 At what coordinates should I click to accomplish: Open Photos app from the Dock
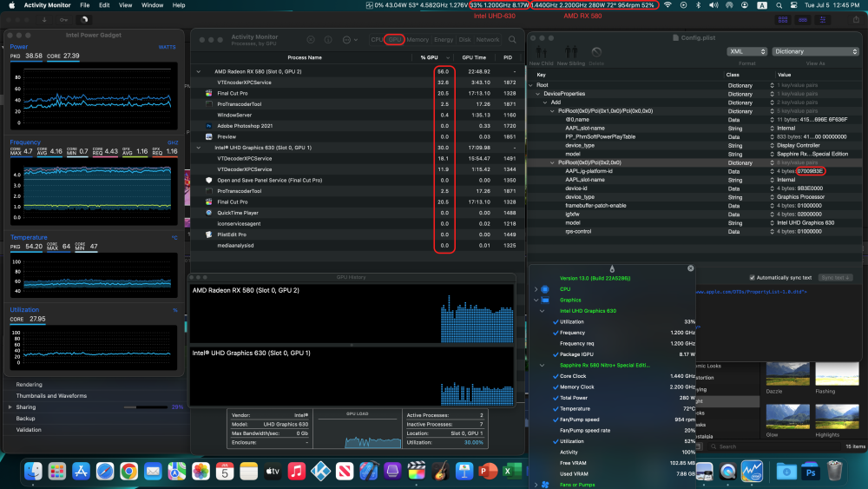[x=201, y=472]
